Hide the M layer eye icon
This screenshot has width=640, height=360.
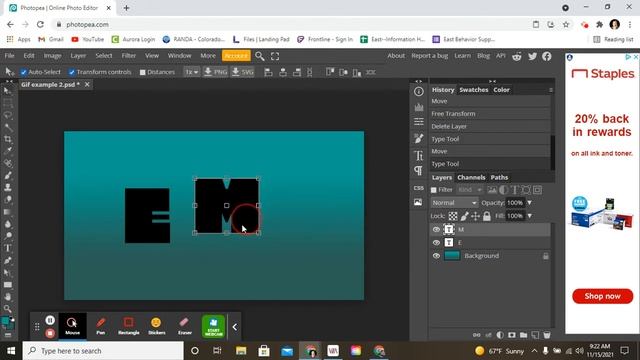(436, 229)
